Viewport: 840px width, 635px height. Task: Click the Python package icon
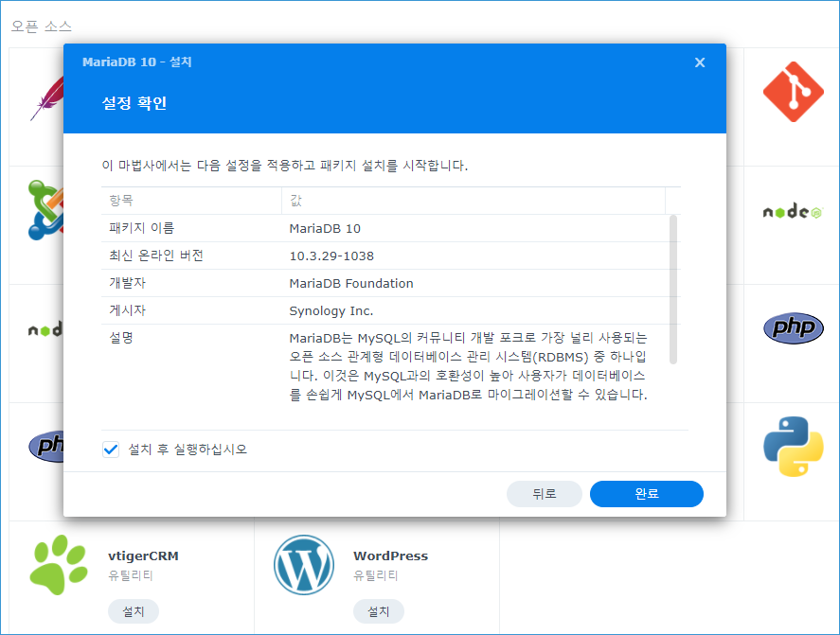(794, 446)
